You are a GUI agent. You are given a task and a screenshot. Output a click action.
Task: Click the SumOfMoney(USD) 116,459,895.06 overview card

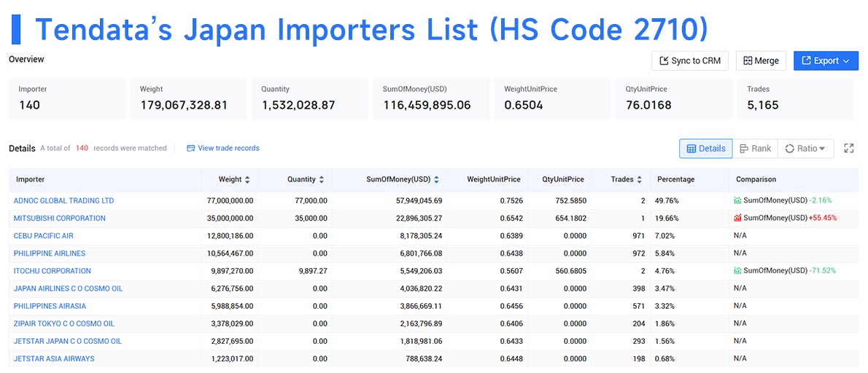(430, 99)
